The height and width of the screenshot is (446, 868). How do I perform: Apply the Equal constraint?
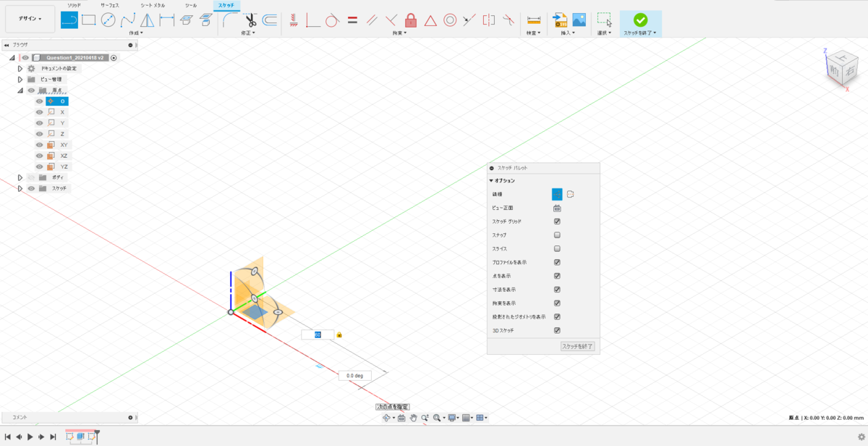pos(352,20)
